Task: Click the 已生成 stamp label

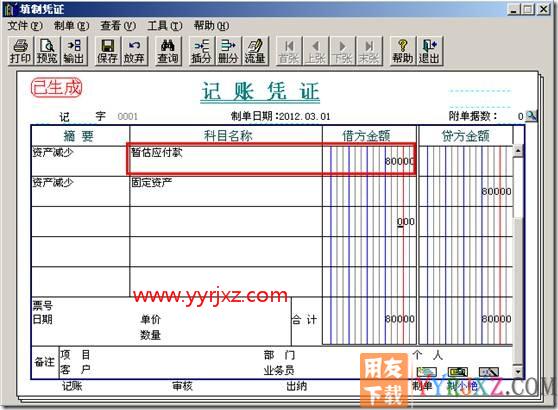Action: pos(57,87)
